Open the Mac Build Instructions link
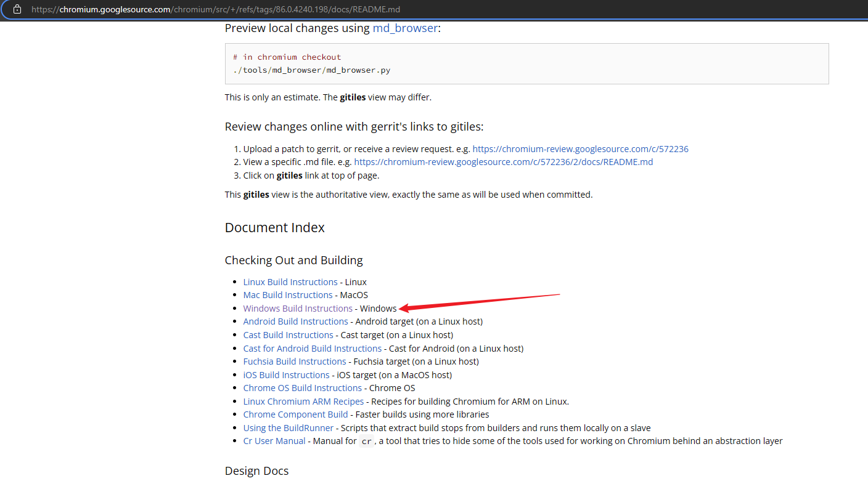Image resolution: width=868 pixels, height=481 pixels. coord(287,294)
